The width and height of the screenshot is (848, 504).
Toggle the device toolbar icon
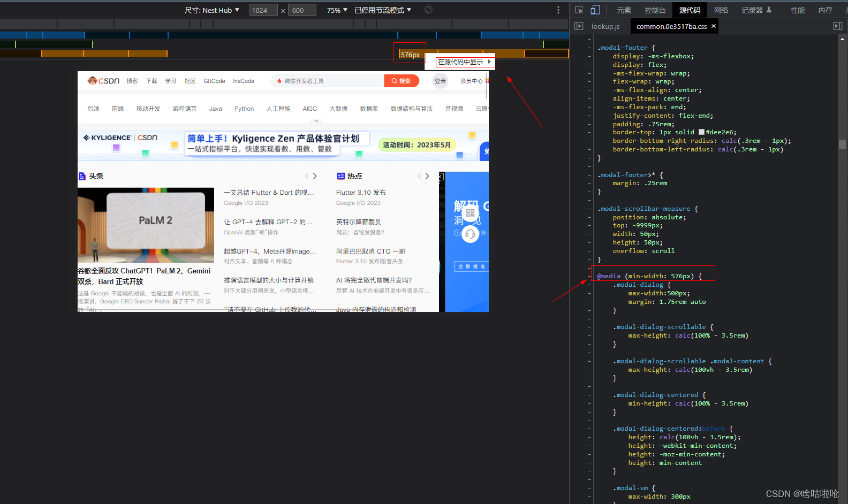[x=595, y=10]
